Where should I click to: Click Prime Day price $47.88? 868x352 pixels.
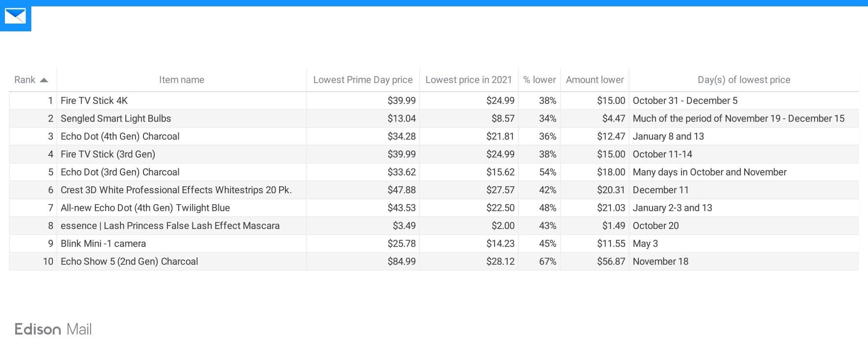401,190
